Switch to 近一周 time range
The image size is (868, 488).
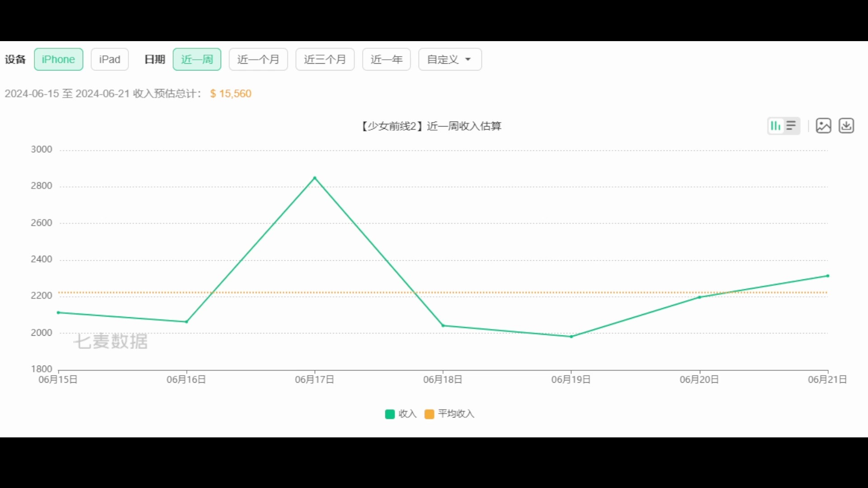click(196, 59)
